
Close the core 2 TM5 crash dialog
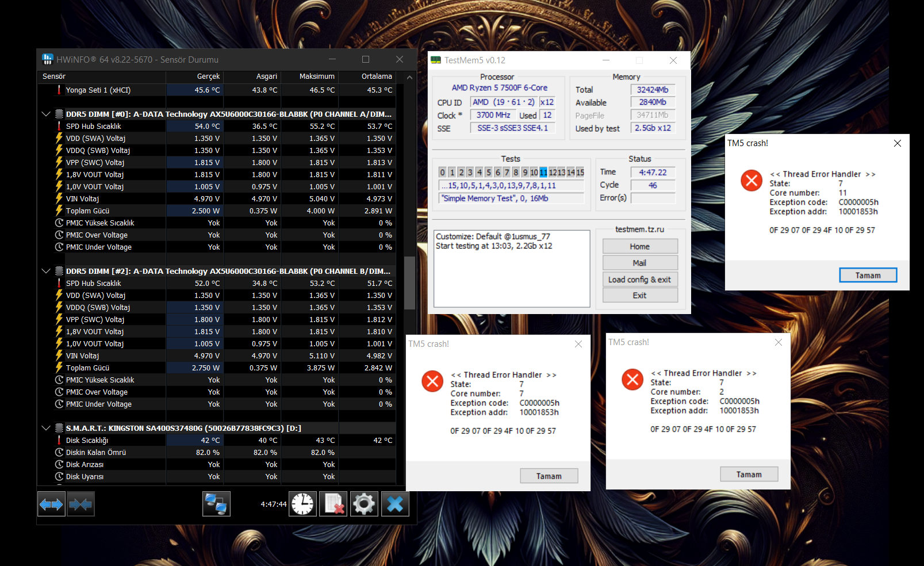click(x=779, y=342)
